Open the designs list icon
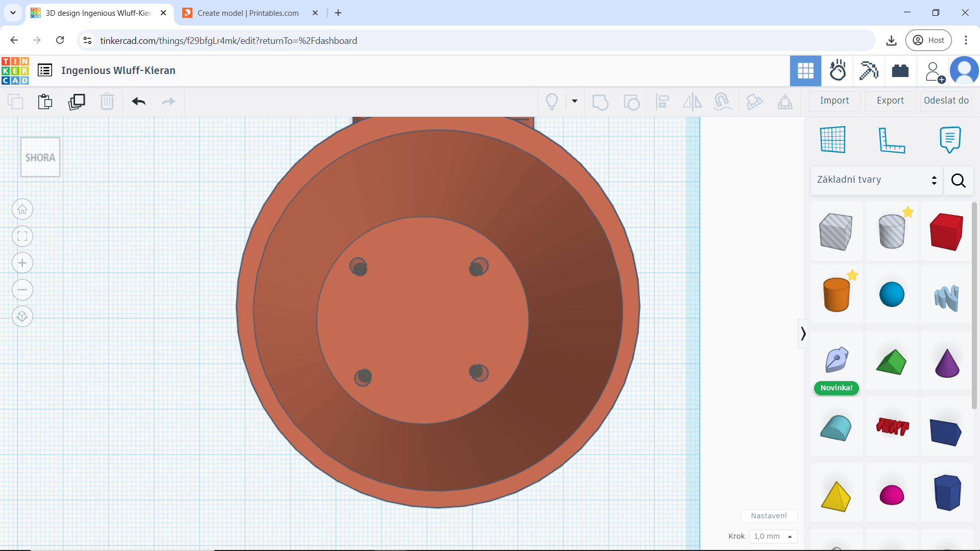 click(x=45, y=70)
